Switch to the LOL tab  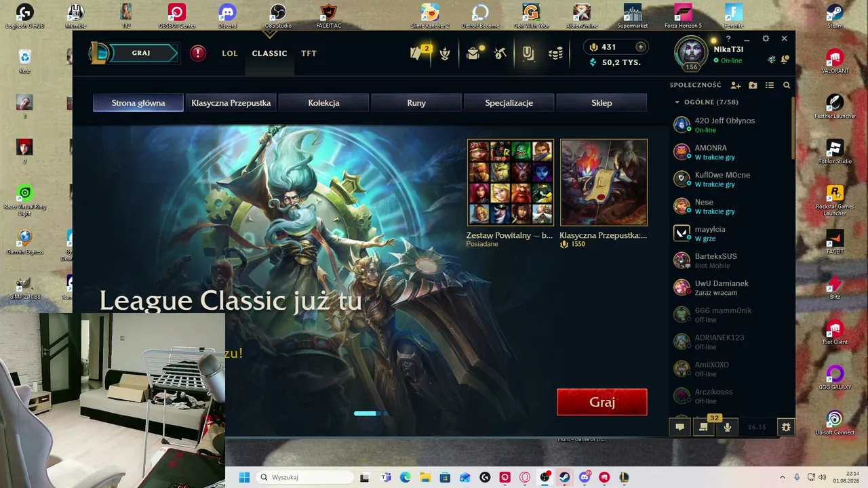click(230, 53)
